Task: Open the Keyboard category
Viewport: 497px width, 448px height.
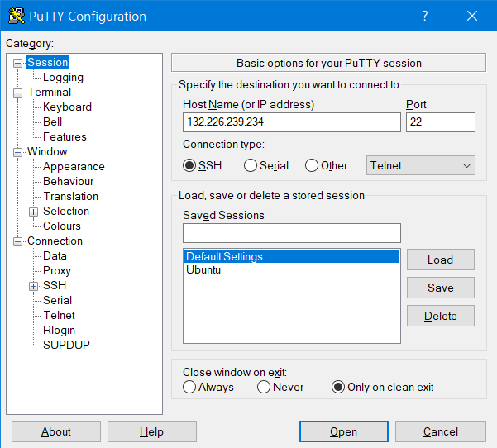Action: click(67, 107)
